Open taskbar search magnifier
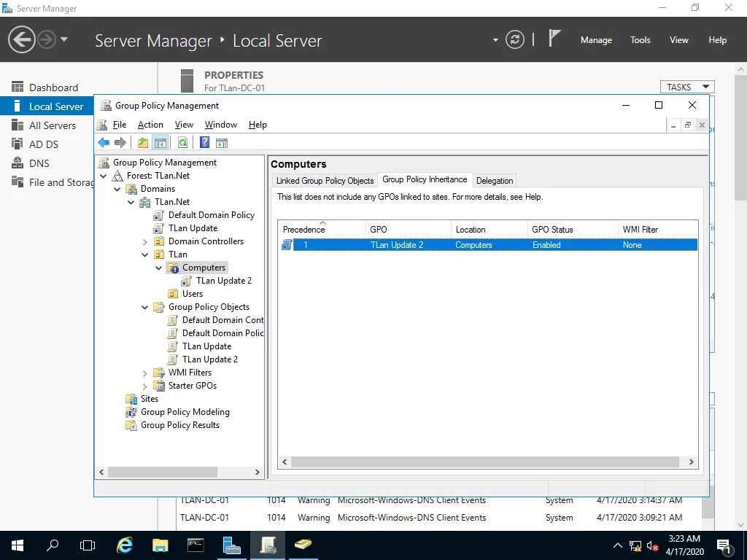This screenshot has width=747, height=560. tap(53, 545)
